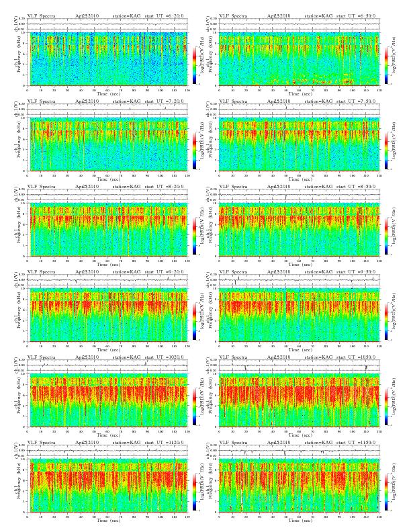This screenshot has width=411, height=532.
Task: Click the 'start UT =7:20:0' title text
Action: pos(164,101)
